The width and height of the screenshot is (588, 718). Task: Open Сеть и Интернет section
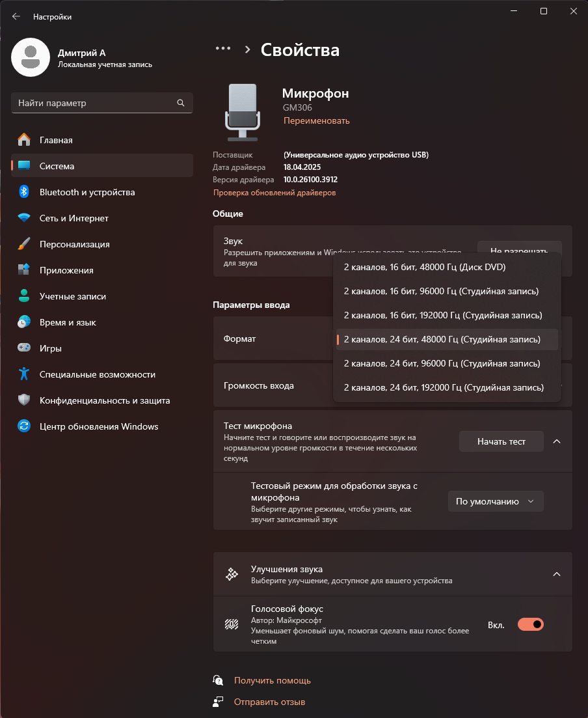tap(73, 218)
